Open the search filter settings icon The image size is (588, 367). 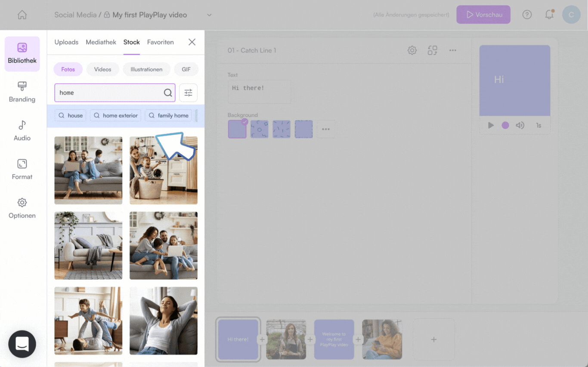pos(188,93)
